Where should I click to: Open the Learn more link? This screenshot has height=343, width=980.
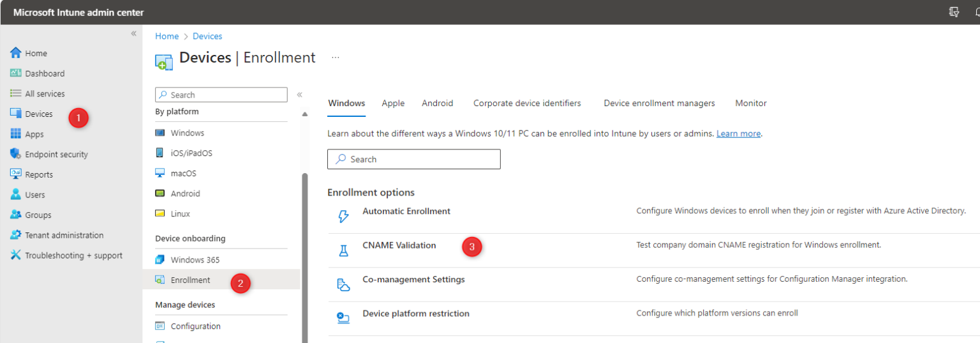coord(738,133)
